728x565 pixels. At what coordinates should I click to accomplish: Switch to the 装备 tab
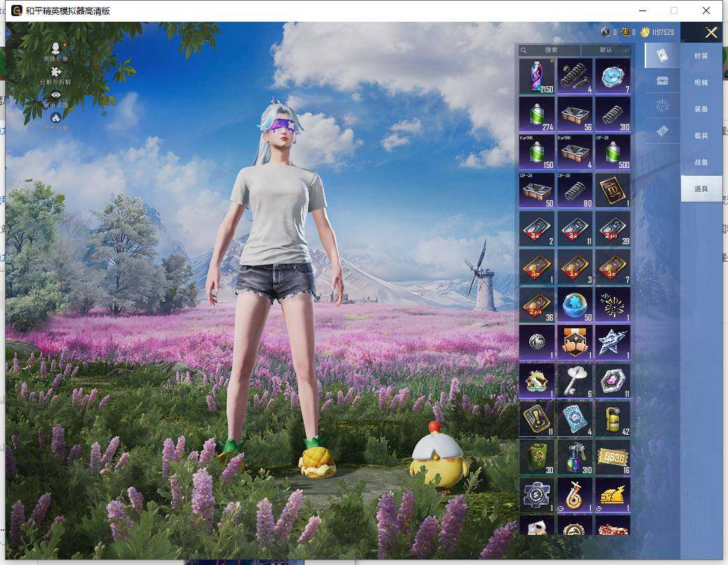(701, 109)
